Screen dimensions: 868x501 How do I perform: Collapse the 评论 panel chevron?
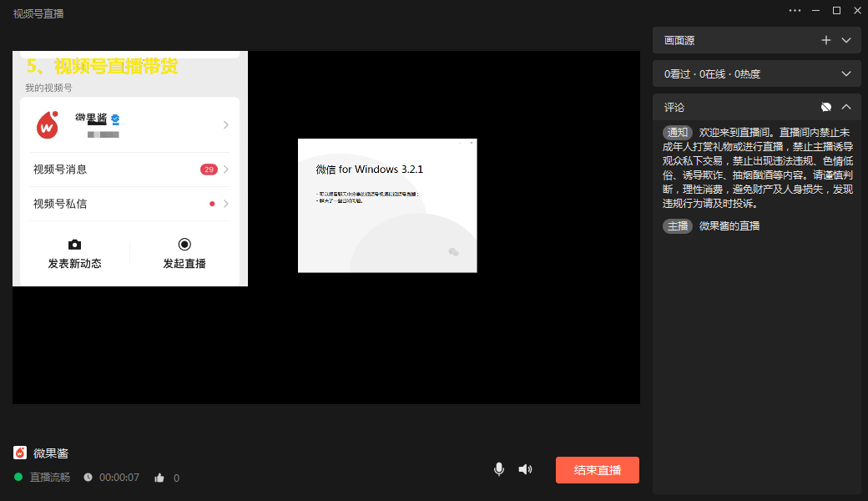click(846, 107)
